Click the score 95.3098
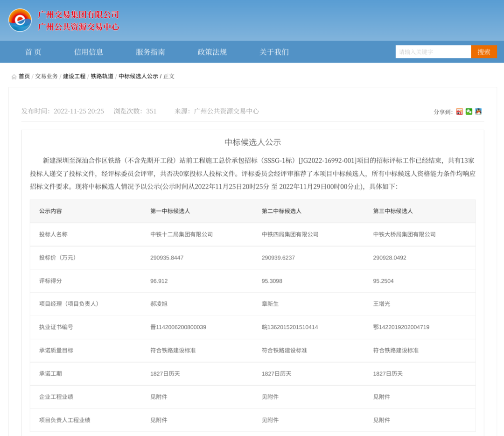The height and width of the screenshot is (436, 504). (272, 281)
